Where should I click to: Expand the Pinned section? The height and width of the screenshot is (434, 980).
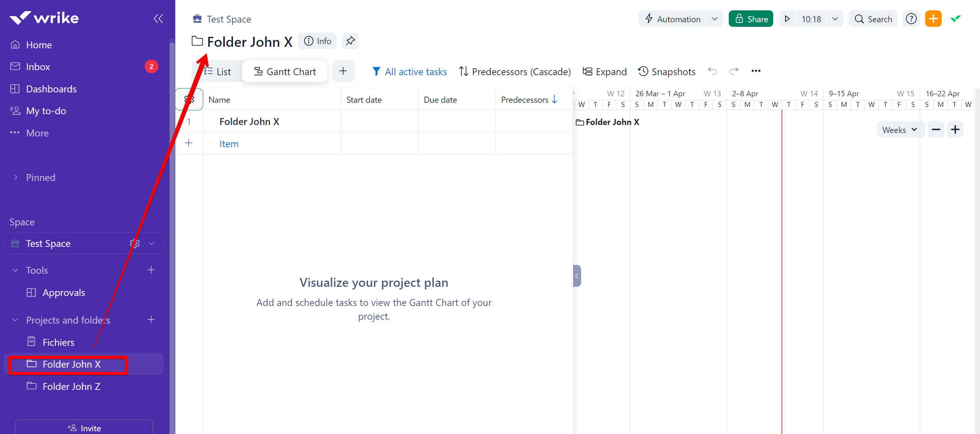(15, 178)
